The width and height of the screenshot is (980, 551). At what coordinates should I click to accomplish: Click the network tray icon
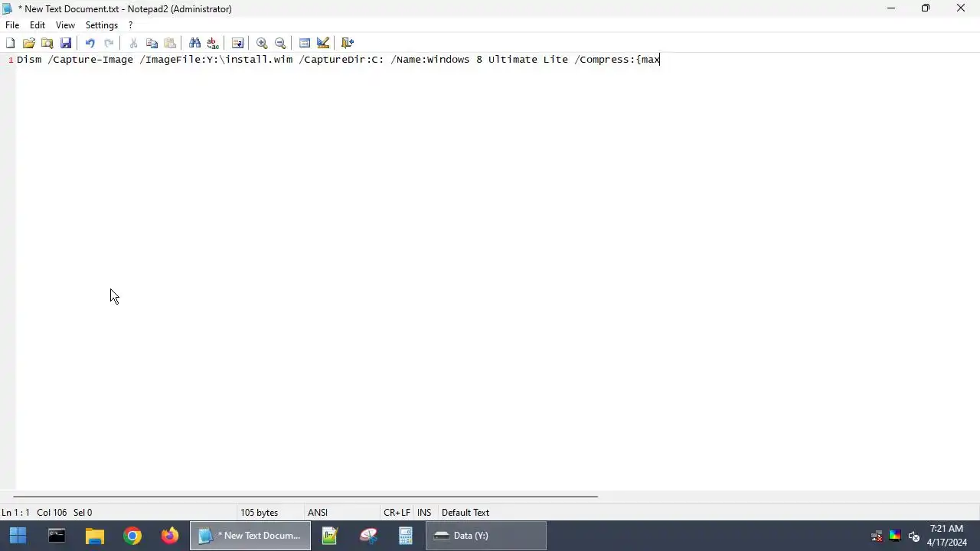pyautogui.click(x=877, y=536)
